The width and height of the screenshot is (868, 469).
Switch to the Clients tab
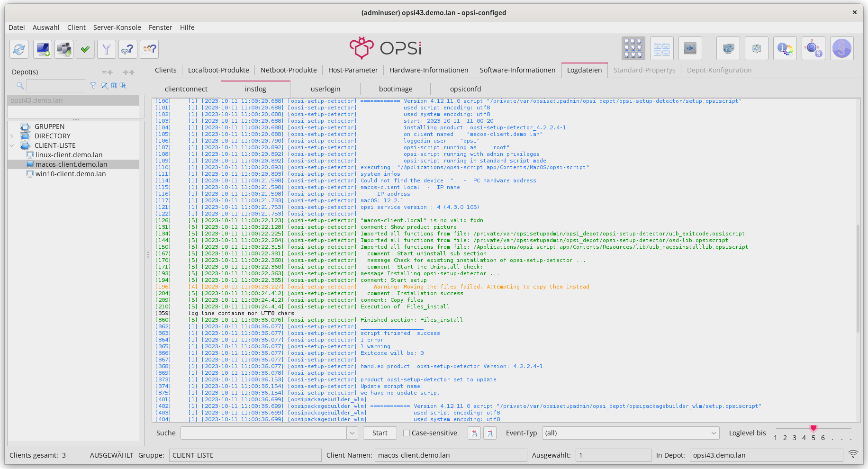pyautogui.click(x=165, y=70)
